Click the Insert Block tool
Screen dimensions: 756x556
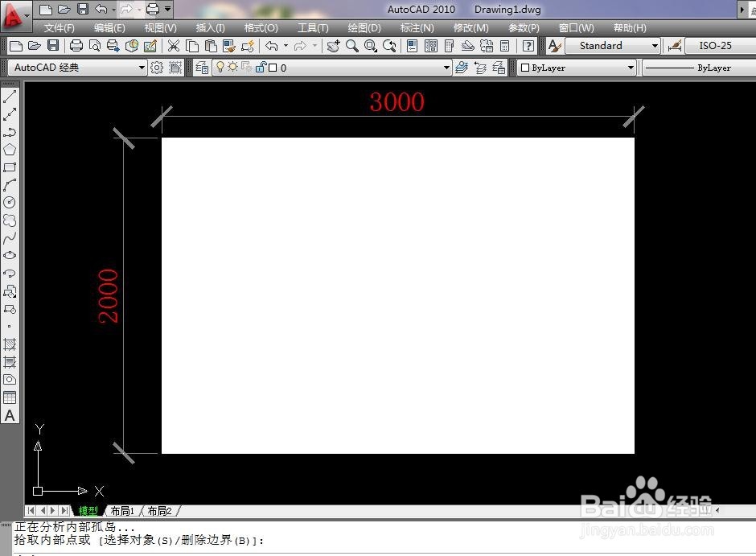[x=10, y=291]
